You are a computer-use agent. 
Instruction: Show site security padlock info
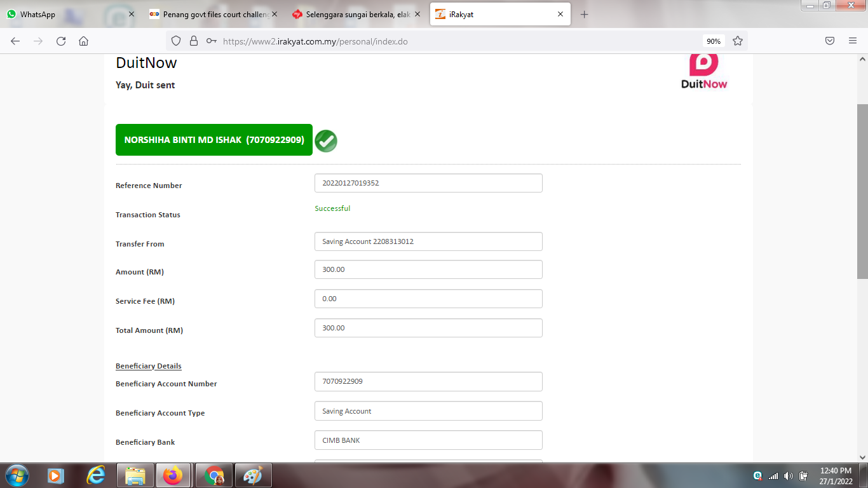[194, 41]
